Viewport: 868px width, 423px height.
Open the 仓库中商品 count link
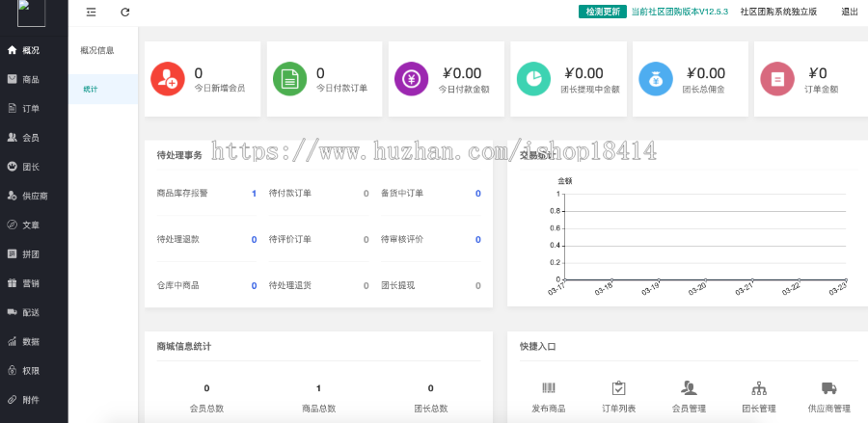[254, 286]
